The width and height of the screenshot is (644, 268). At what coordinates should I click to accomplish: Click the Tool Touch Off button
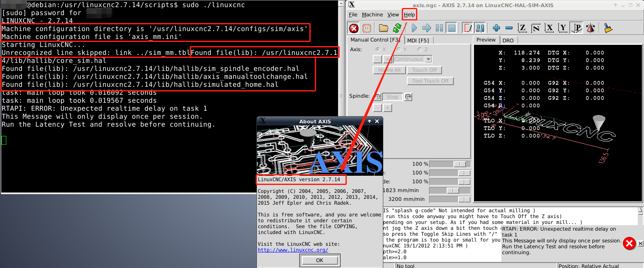430,81
